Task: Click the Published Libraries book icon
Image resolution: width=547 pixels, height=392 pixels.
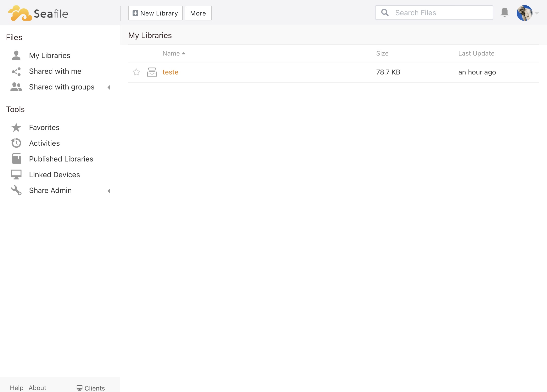Action: (x=16, y=159)
